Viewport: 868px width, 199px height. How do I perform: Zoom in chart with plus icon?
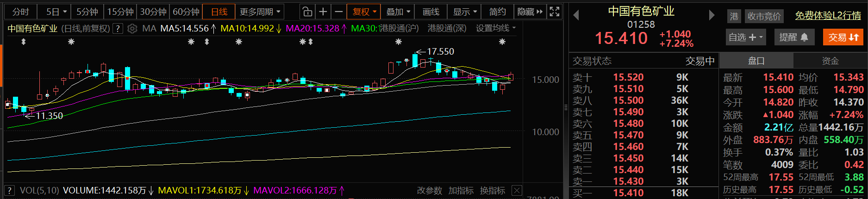(x=323, y=12)
